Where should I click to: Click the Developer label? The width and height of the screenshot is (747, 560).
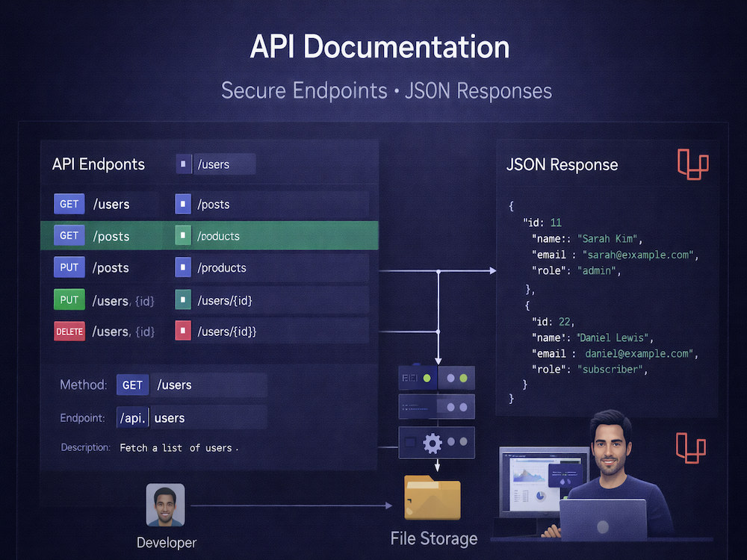[x=167, y=543]
